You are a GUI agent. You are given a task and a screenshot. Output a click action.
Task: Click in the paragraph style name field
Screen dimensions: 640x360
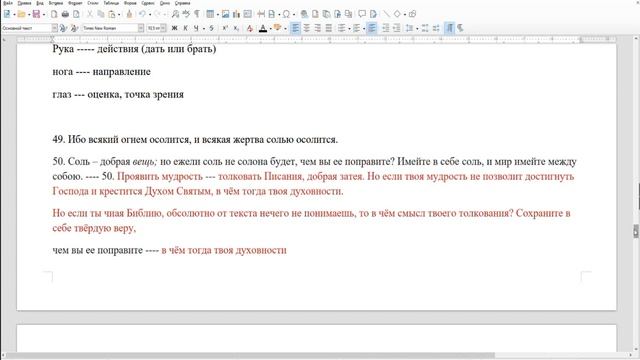click(x=27, y=28)
